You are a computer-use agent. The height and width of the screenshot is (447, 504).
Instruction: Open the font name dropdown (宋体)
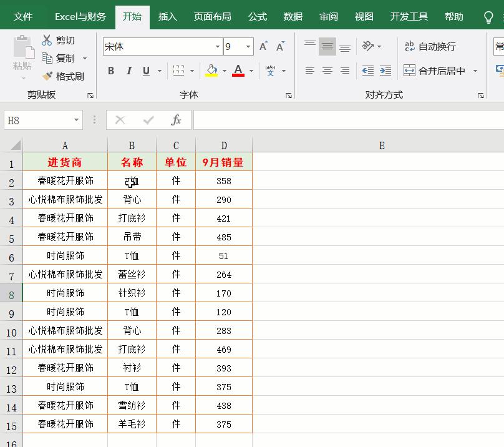[218, 46]
